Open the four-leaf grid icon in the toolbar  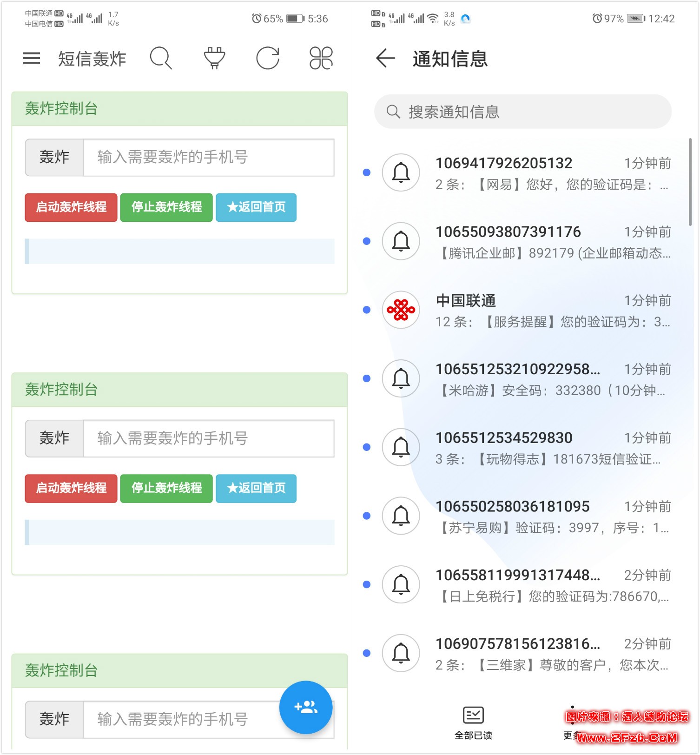tap(321, 58)
